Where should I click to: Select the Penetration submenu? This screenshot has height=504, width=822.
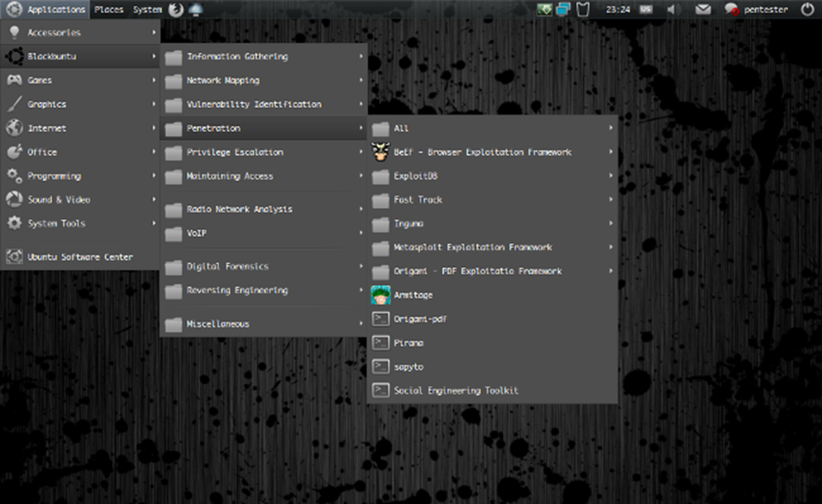click(264, 128)
